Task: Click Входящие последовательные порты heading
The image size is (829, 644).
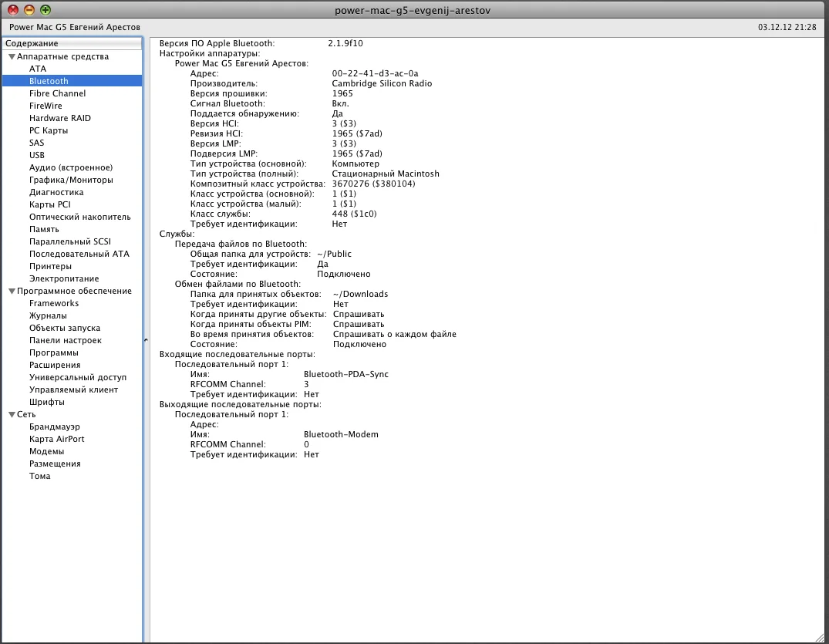Action: point(237,354)
